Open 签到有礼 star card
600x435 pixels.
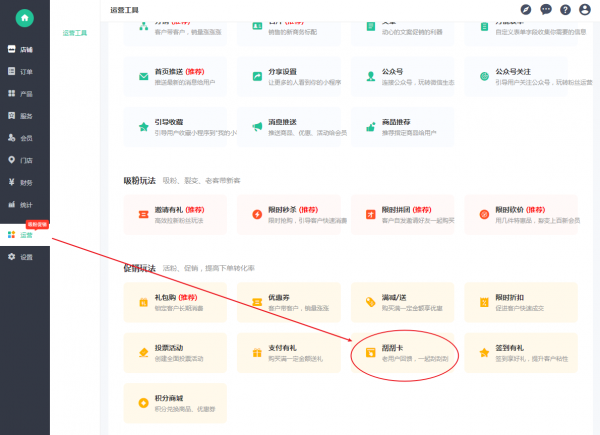pos(521,353)
